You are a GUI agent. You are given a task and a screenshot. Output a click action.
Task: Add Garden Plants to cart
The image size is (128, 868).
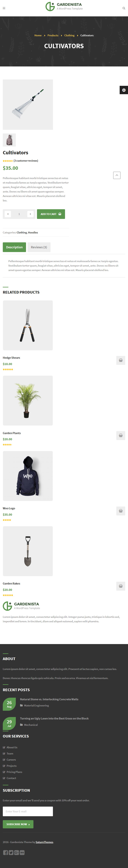click(x=121, y=435)
